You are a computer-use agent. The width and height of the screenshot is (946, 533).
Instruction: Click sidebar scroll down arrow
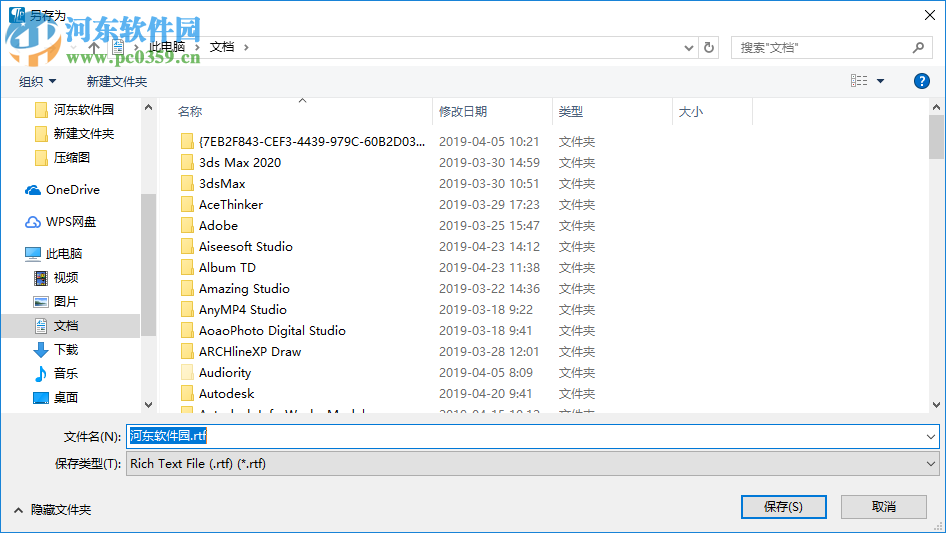tap(148, 404)
